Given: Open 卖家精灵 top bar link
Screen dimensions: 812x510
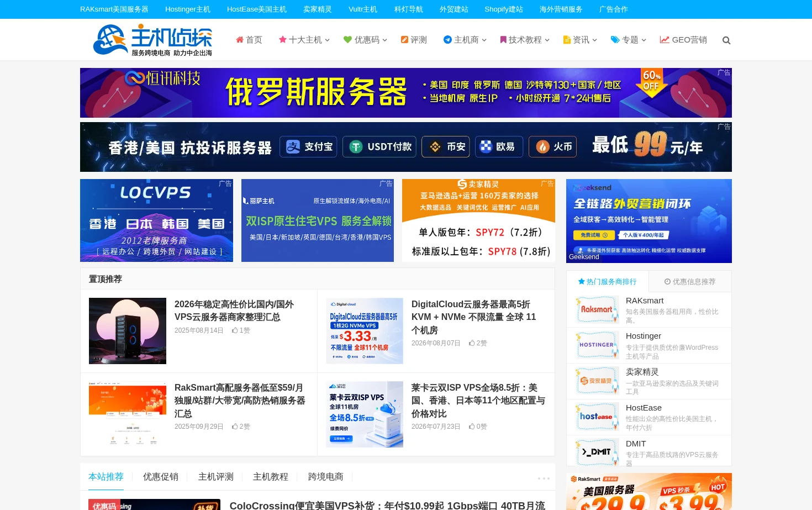Looking at the screenshot, I should tap(318, 9).
